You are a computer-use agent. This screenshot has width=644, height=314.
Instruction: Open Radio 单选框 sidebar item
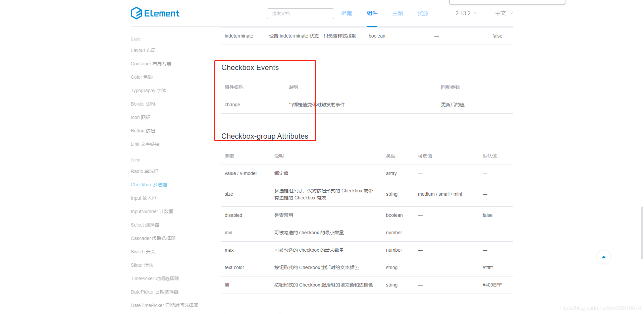pos(145,171)
